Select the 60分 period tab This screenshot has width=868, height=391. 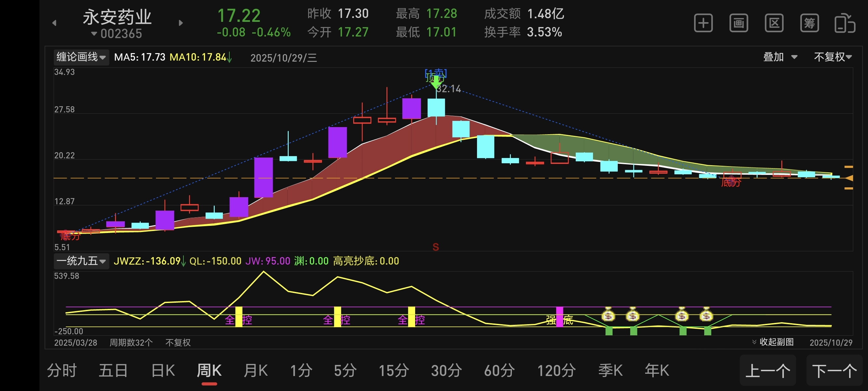point(499,371)
